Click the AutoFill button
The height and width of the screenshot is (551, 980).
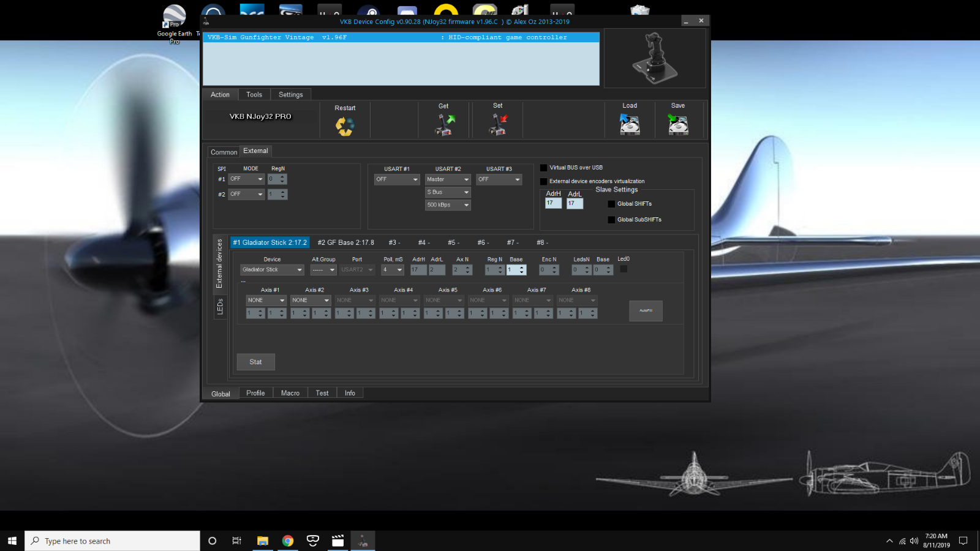pos(646,311)
